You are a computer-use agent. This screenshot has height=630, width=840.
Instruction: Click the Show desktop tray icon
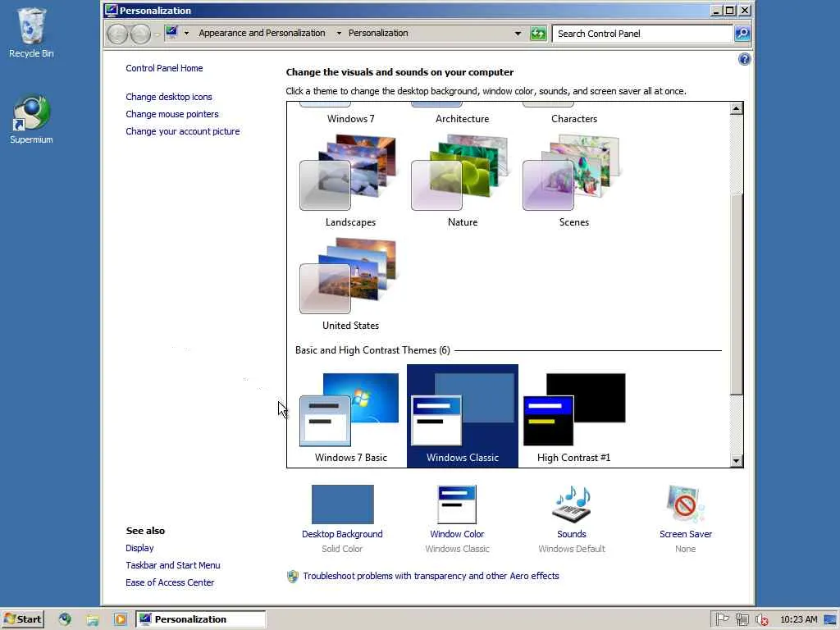coord(830,620)
